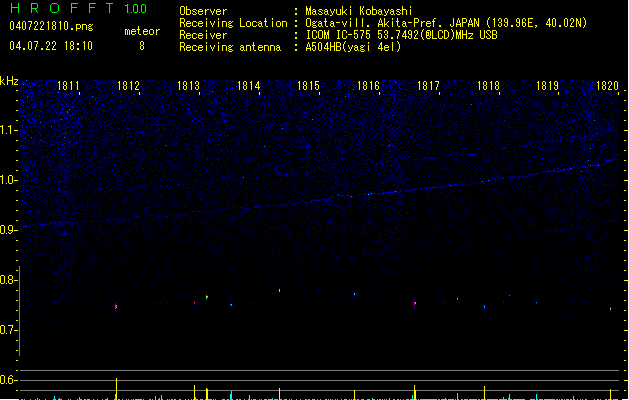Click the meteor count value 8

click(141, 46)
